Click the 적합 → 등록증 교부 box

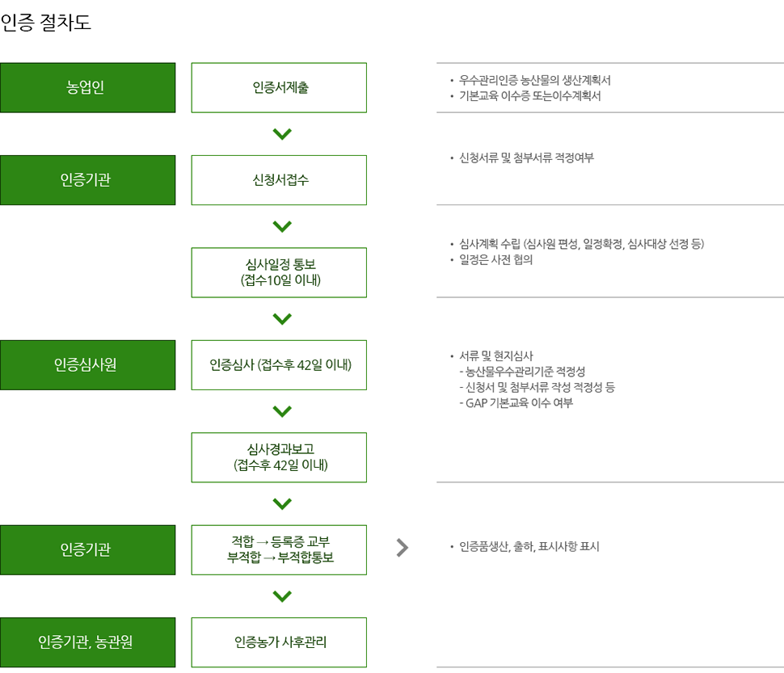[279, 549]
